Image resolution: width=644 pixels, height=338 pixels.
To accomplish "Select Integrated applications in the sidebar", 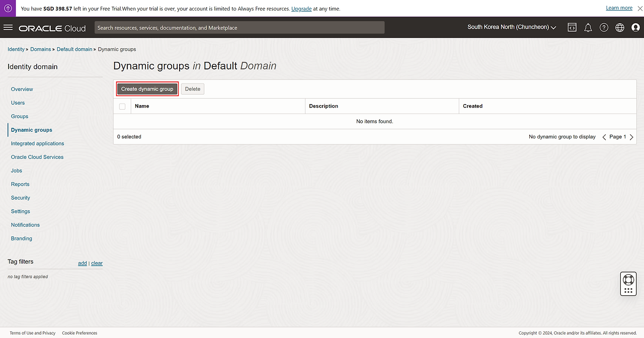I will point(38,143).
